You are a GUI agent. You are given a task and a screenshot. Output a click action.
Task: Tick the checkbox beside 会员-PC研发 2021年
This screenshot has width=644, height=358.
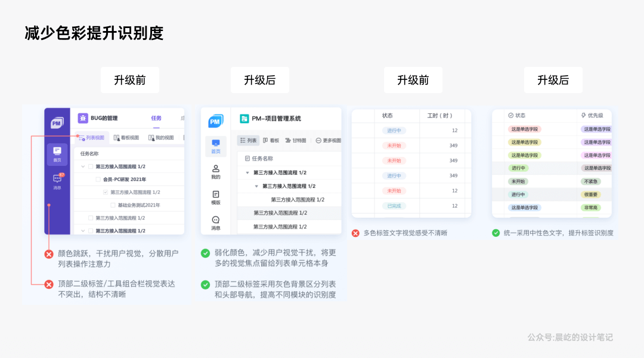(x=98, y=179)
